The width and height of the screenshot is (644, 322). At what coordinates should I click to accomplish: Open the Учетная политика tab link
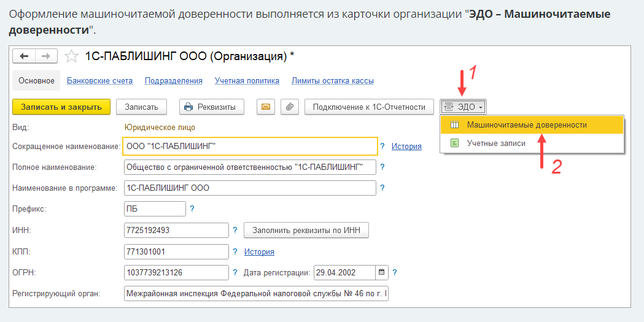pos(247,81)
